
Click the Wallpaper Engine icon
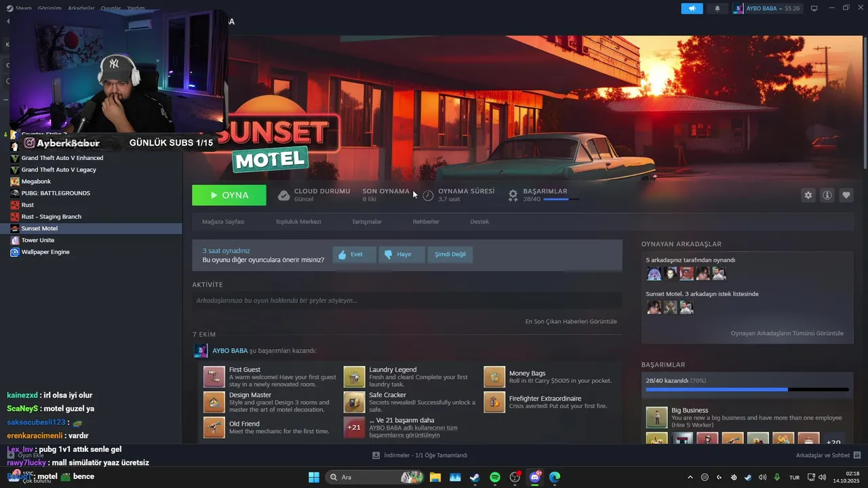click(x=15, y=252)
